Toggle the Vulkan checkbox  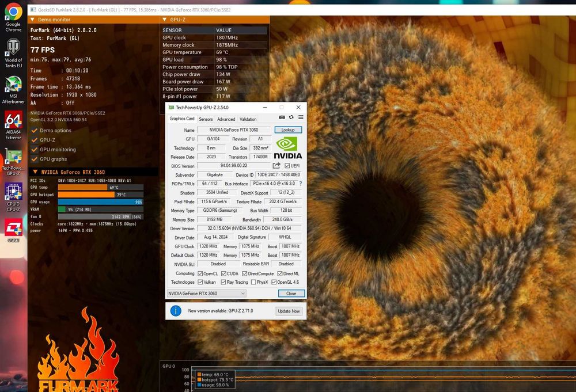pyautogui.click(x=200, y=282)
